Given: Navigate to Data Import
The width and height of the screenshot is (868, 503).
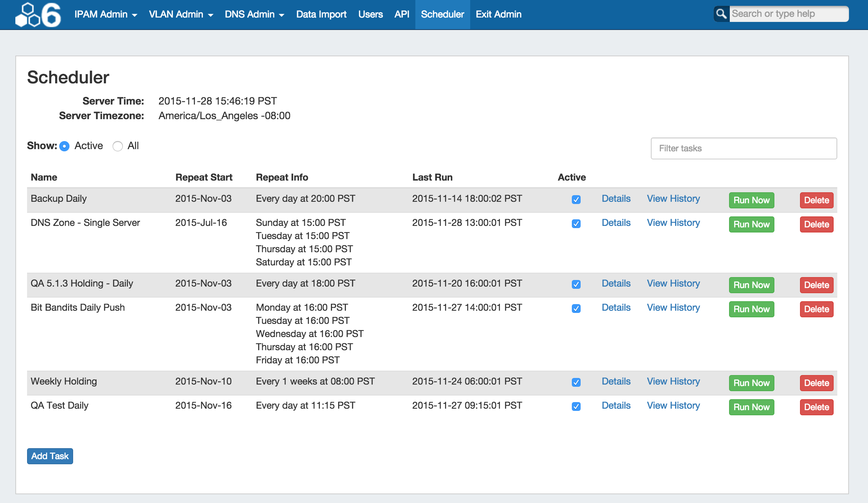Looking at the screenshot, I should [321, 14].
